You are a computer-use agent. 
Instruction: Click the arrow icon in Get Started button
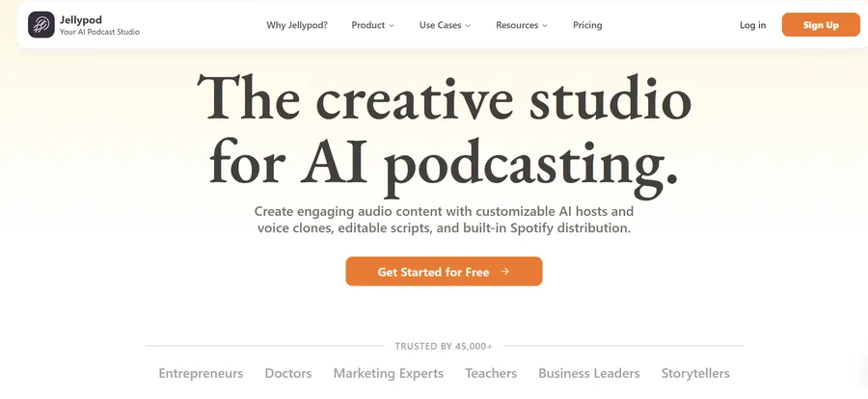505,273
